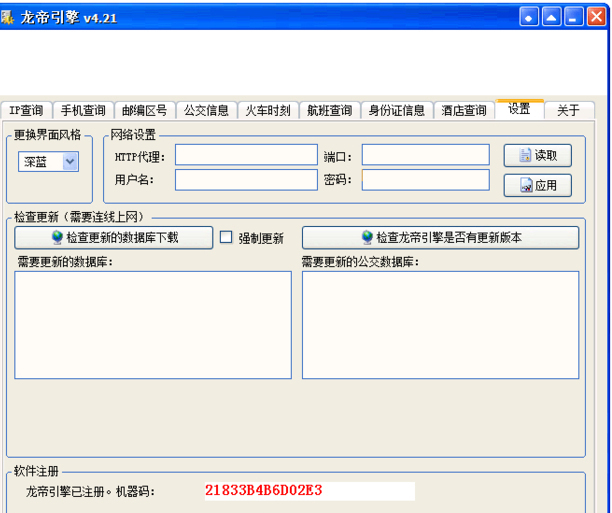The height and width of the screenshot is (513, 612).
Task: Go to the 火车时刻 tab
Action: [x=268, y=110]
